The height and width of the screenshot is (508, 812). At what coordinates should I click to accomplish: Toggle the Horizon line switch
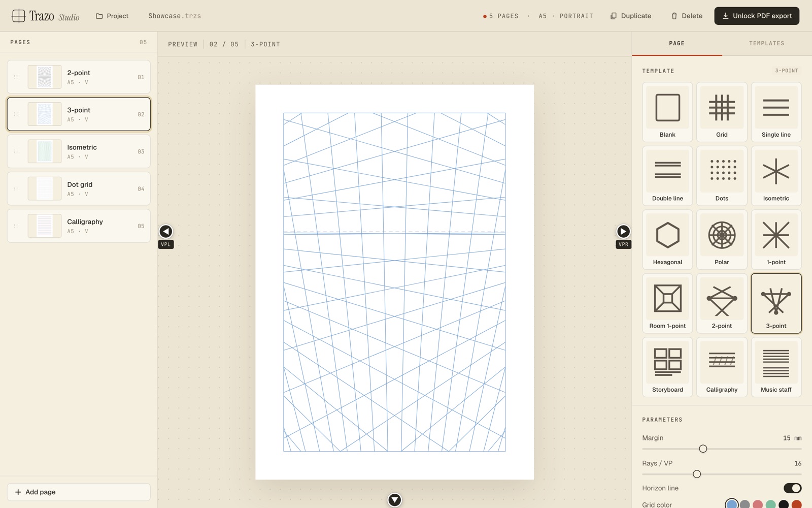(x=792, y=488)
